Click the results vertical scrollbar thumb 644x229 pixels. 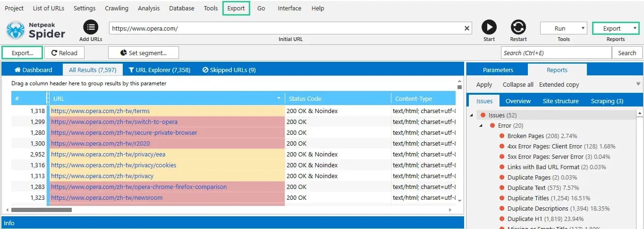coord(459,87)
